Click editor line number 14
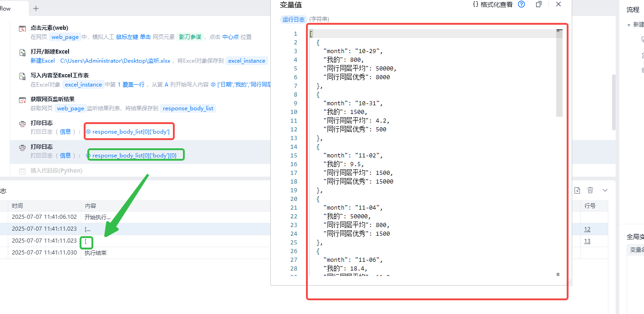 (294, 147)
